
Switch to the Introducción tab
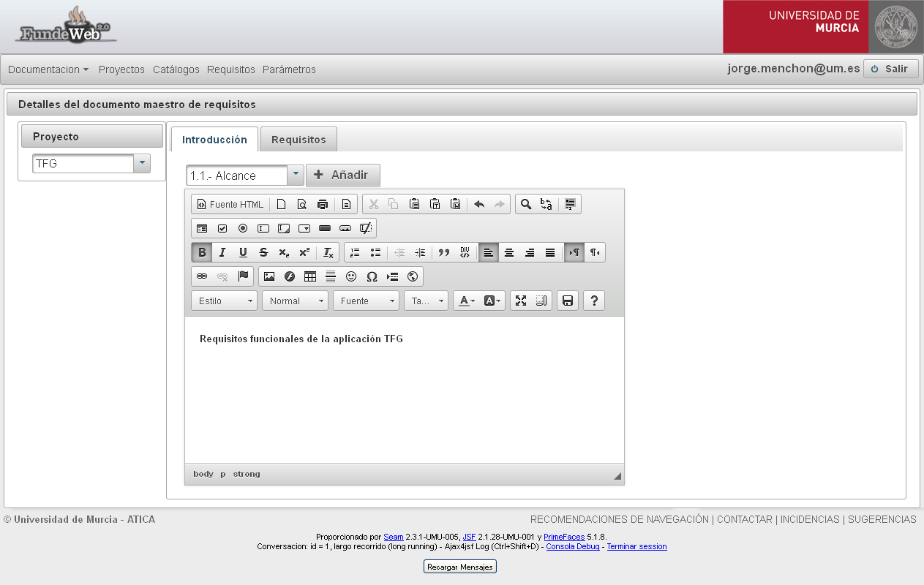click(214, 139)
